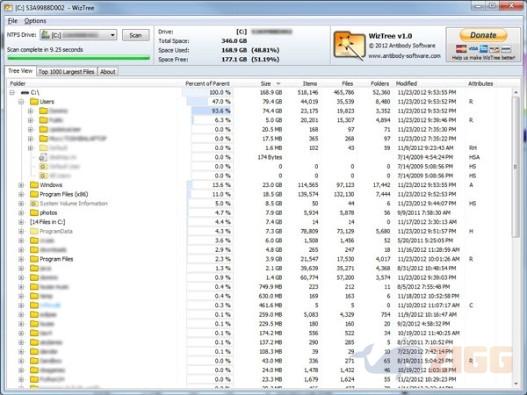Click items count 114,565
The image size is (527, 395).
pos(308,185)
